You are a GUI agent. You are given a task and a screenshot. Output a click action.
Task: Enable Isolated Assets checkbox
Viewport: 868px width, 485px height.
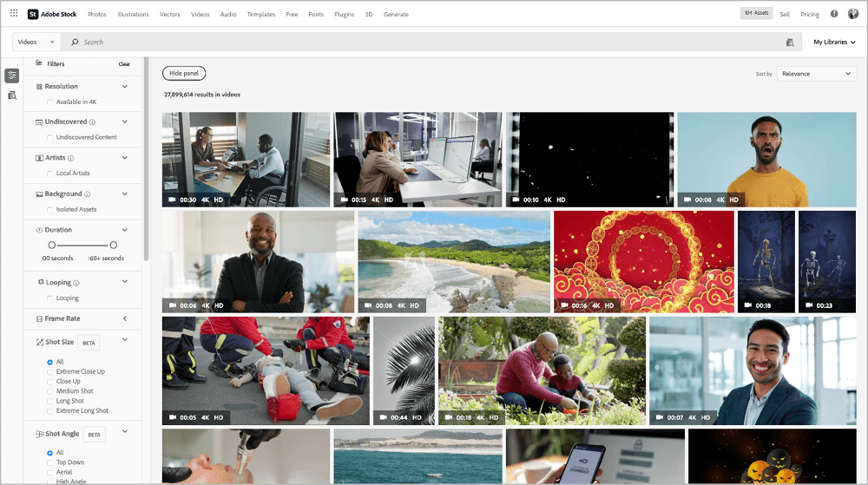(49, 210)
